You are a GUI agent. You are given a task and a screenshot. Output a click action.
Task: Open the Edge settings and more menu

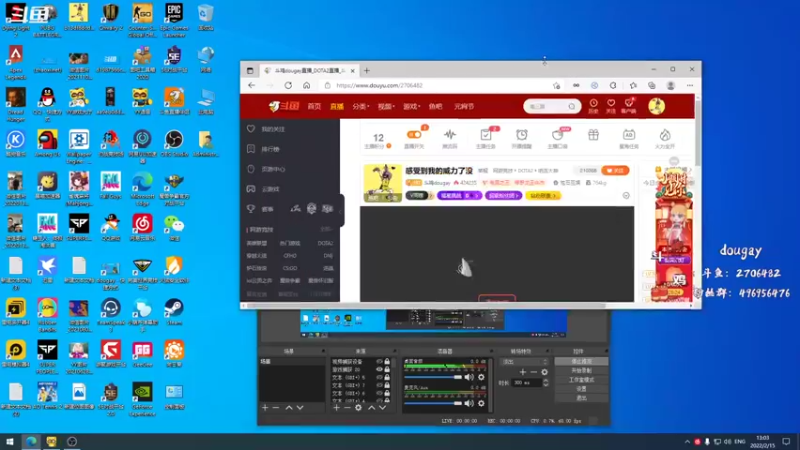point(690,85)
